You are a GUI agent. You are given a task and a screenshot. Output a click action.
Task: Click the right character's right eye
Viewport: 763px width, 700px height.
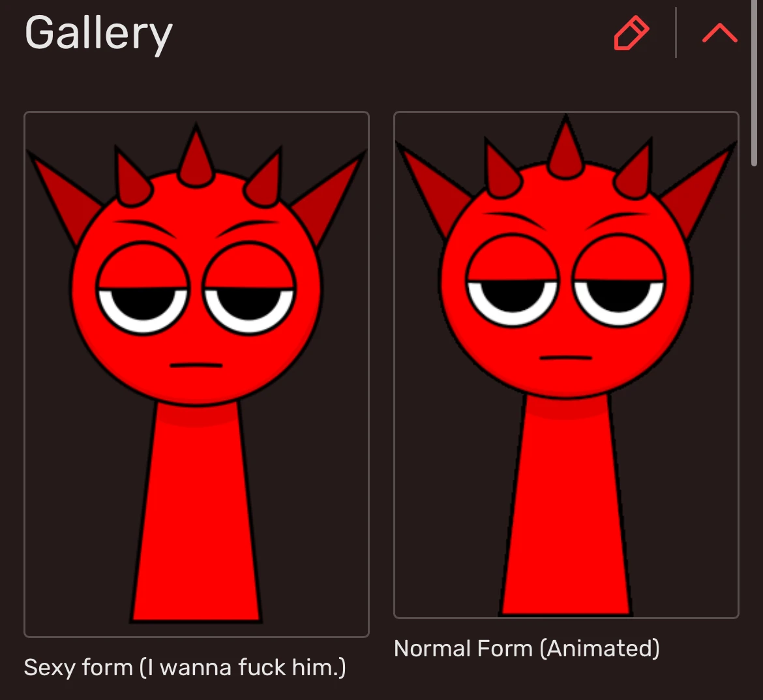point(618,280)
